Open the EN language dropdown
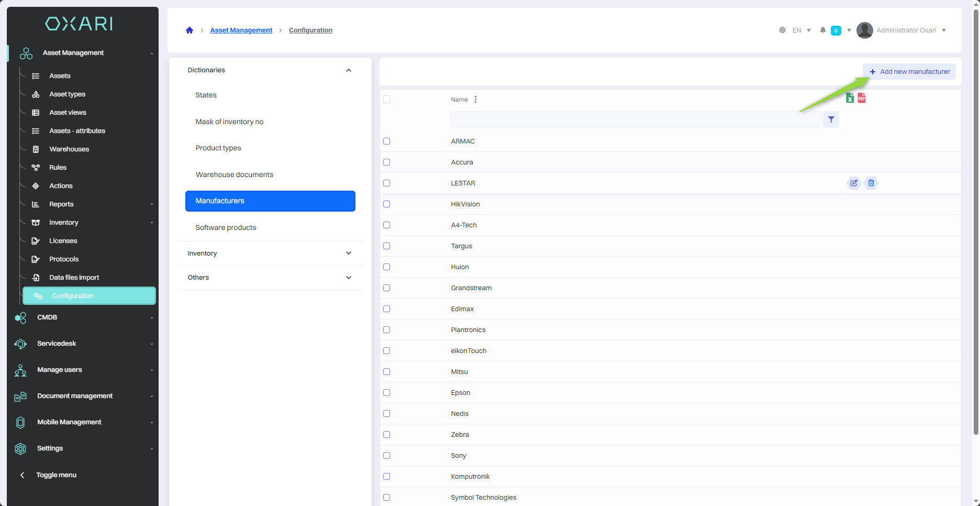The width and height of the screenshot is (980, 506). click(801, 30)
